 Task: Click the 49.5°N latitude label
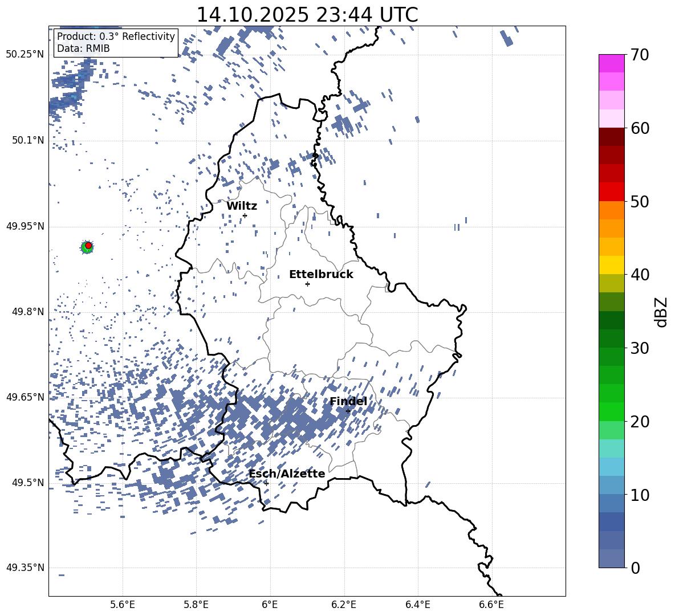[28, 483]
